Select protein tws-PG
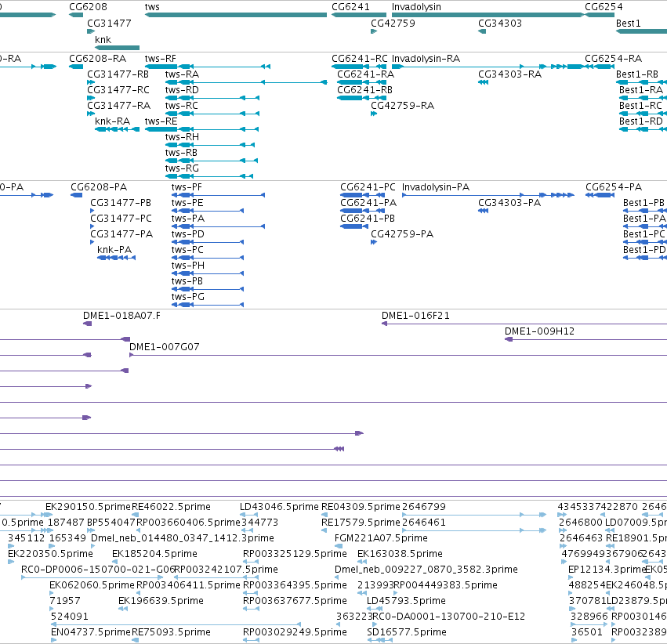Viewport: 667px width, 644px height. (208, 305)
